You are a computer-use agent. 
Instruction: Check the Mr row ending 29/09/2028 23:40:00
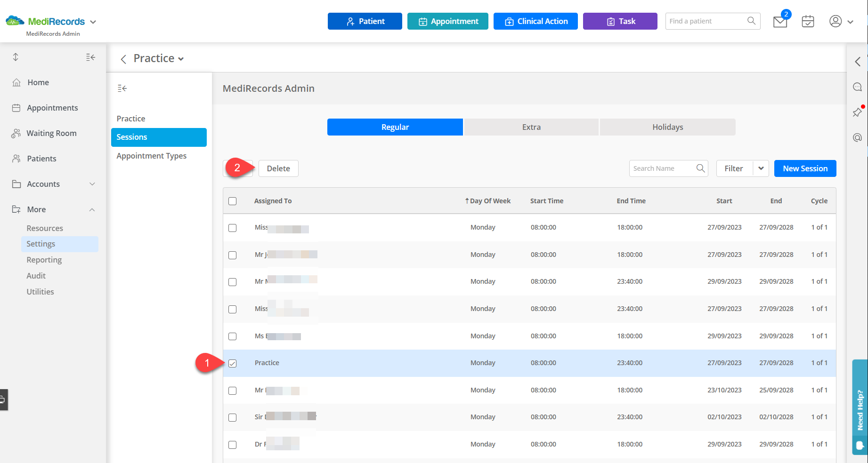[232, 282]
